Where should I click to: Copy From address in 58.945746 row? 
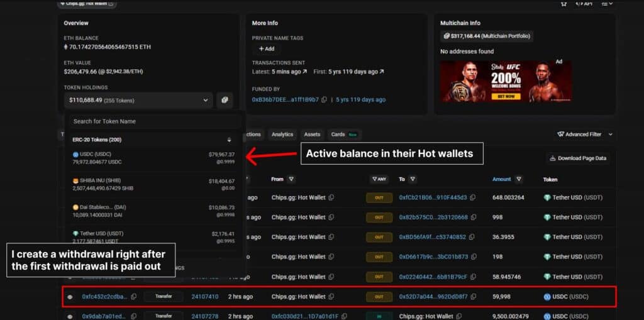point(331,277)
